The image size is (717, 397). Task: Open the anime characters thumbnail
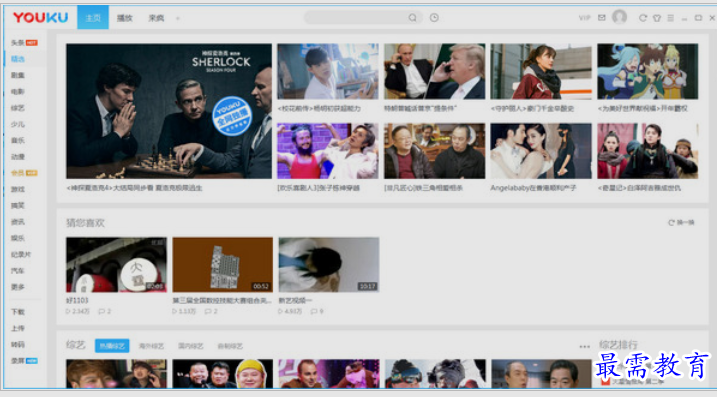tap(647, 71)
